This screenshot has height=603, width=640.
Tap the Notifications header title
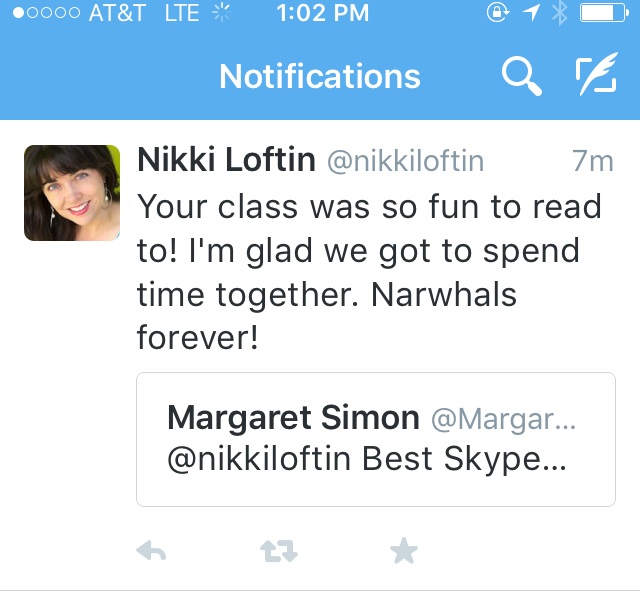(320, 77)
